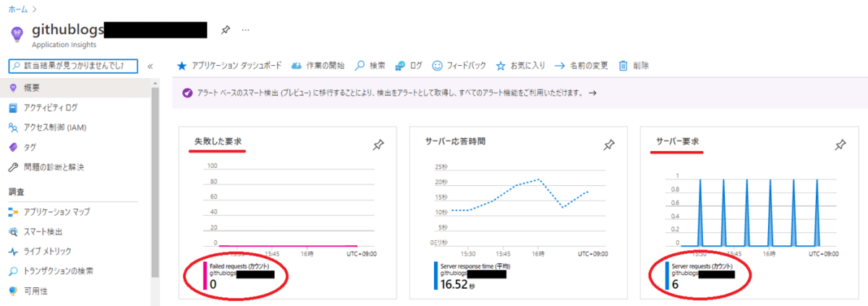The image size is (868, 306).
Task: Collapse the sidebar with double chevron
Action: click(150, 66)
